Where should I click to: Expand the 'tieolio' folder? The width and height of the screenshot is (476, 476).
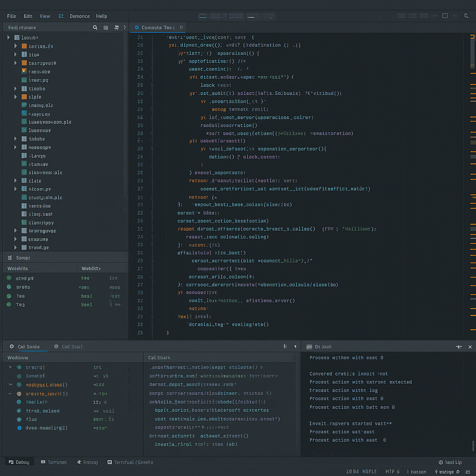coord(15,88)
